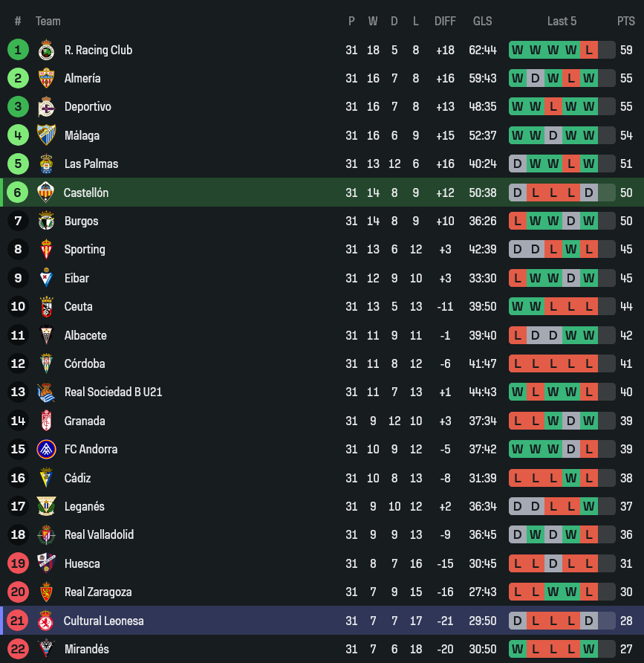Select the Málaga team badge

[x=46, y=135]
